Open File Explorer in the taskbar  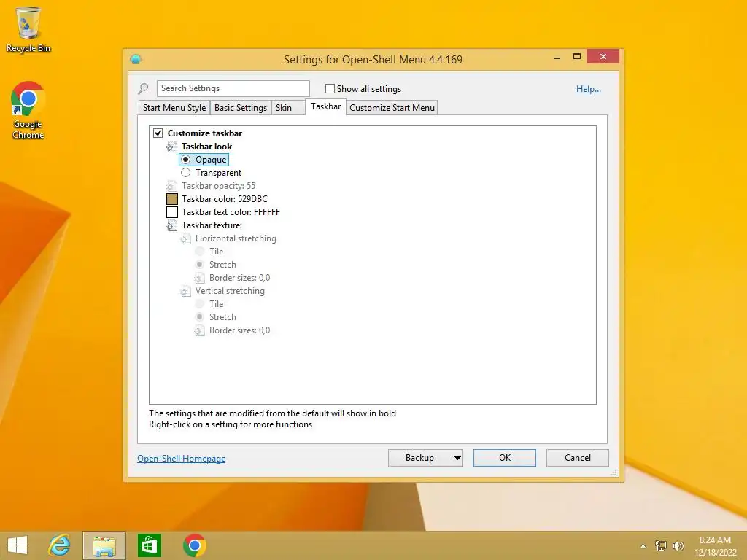104,545
